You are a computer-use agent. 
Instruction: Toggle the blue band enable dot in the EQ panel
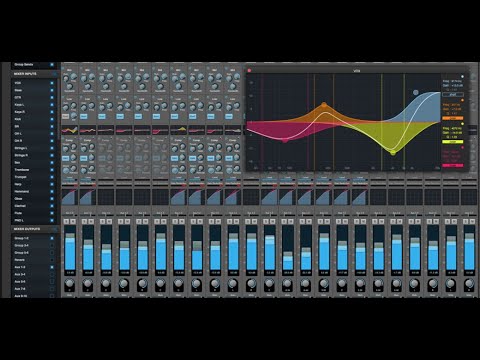pyautogui.click(x=462, y=76)
